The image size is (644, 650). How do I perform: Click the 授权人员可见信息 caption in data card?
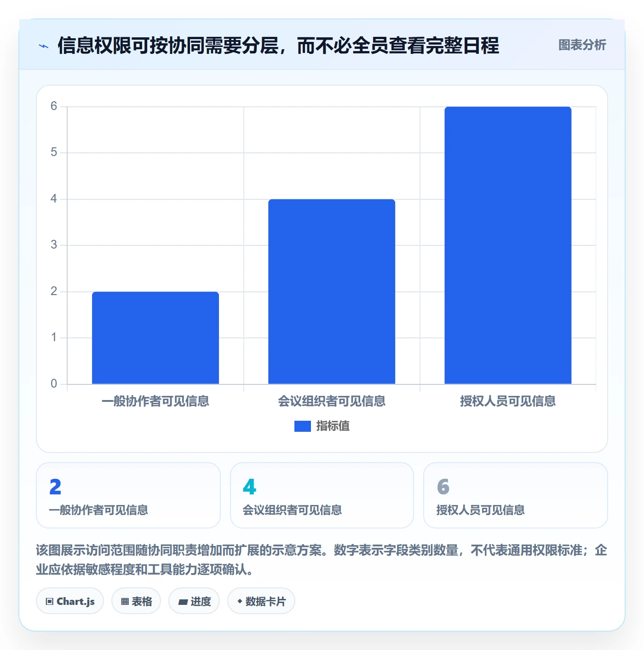[480, 510]
